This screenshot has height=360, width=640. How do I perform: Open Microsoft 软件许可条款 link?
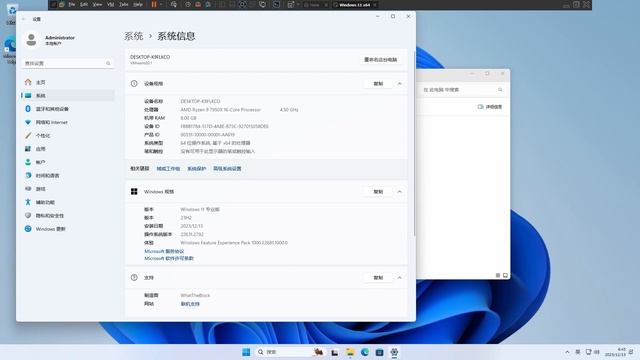pyautogui.click(x=169, y=258)
